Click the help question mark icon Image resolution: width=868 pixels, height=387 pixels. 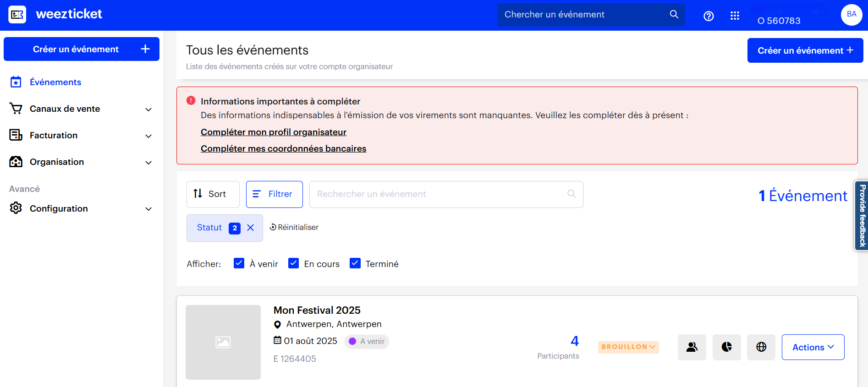pyautogui.click(x=709, y=16)
